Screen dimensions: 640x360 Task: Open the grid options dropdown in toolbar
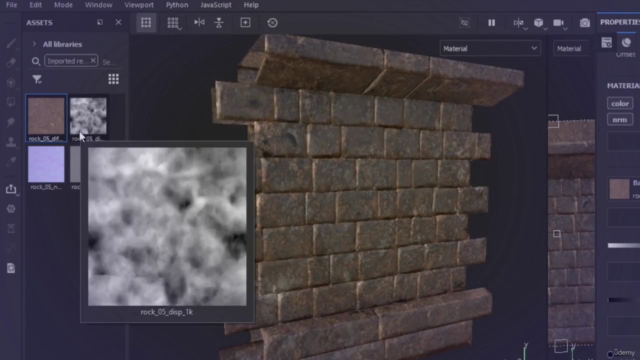(173, 23)
